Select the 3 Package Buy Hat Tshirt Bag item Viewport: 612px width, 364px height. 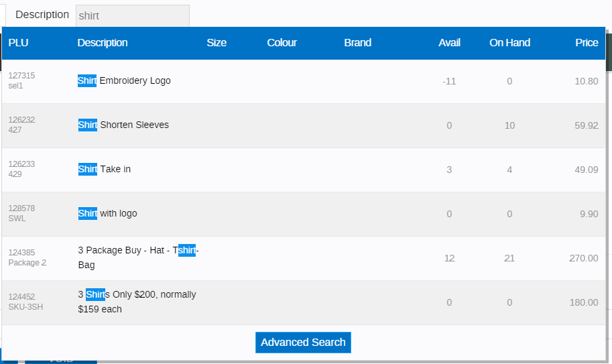click(139, 257)
